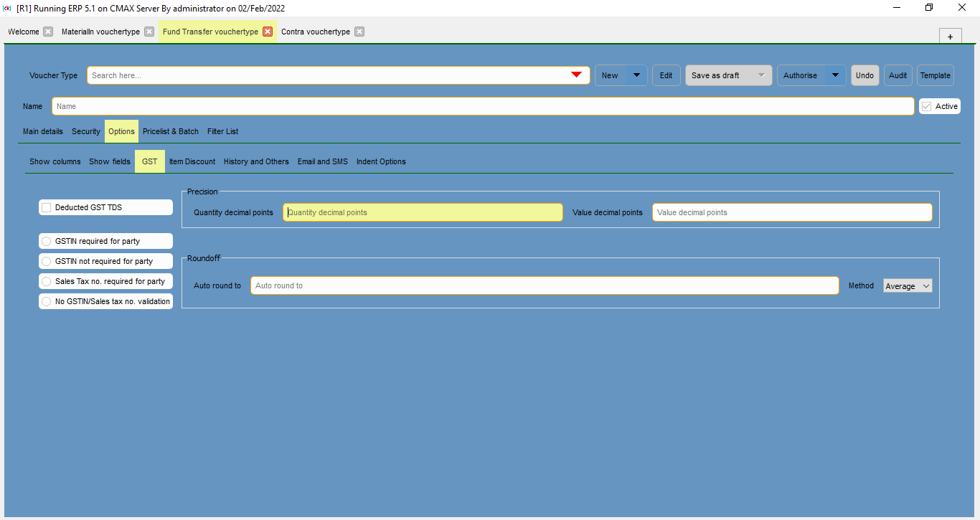Switch to the Welcome tab
This screenshot has height=520, width=980.
point(24,32)
